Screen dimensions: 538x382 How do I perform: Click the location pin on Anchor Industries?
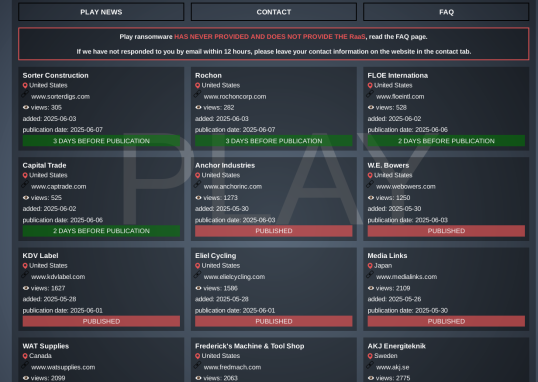tap(198, 175)
